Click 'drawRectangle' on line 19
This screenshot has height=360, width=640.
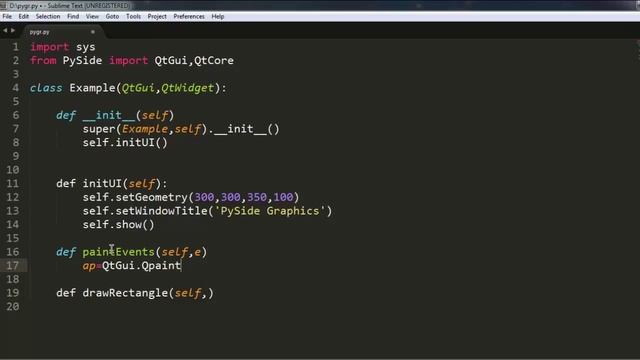click(x=125, y=293)
